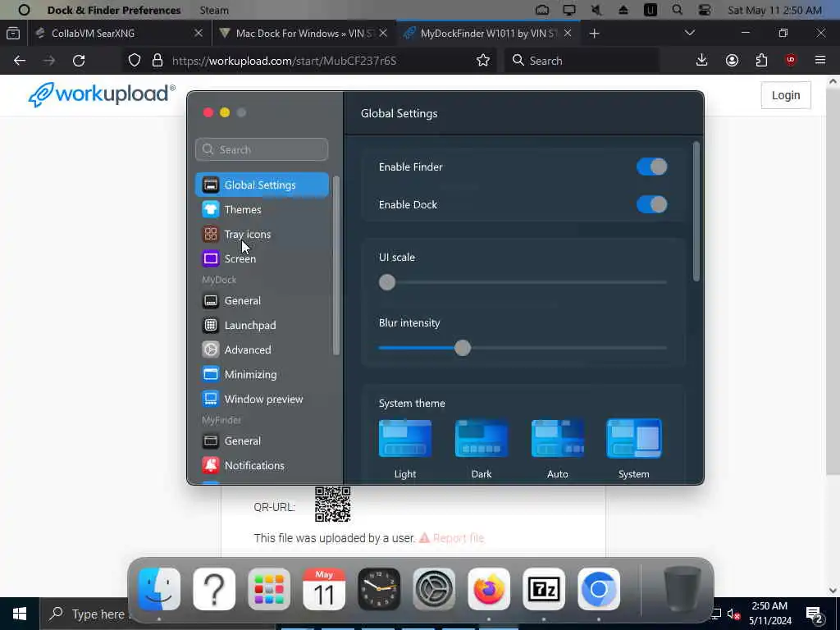The width and height of the screenshot is (840, 630).
Task: Open Dock & Finder Preferences menu
Action: [x=114, y=10]
